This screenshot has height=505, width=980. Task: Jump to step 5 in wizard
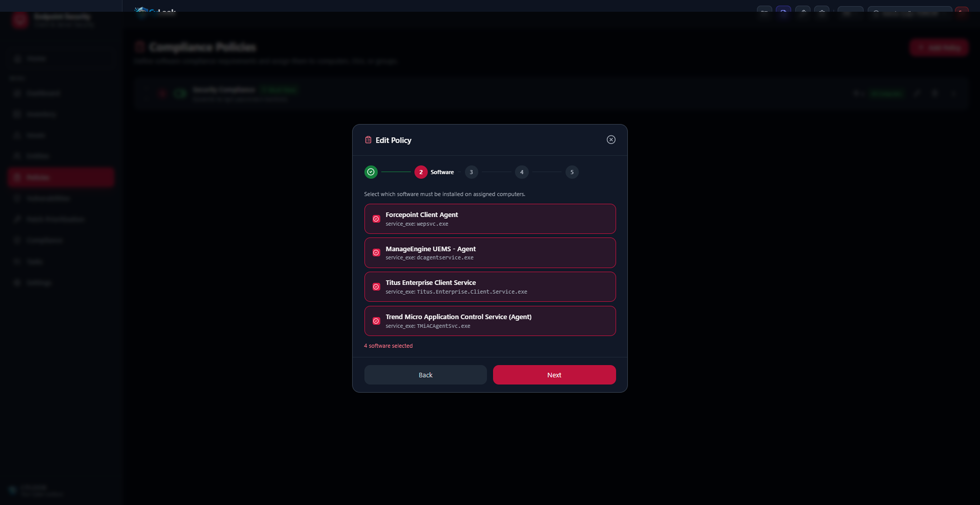pyautogui.click(x=572, y=172)
